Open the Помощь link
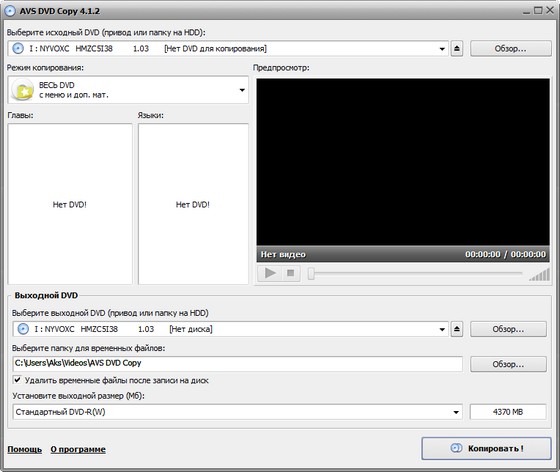This screenshot has height=472, width=560. click(25, 449)
